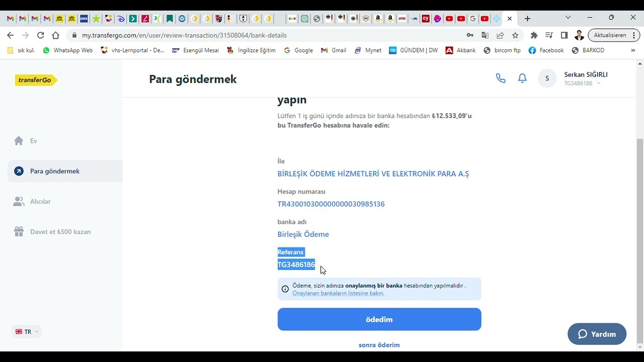Screen dimensions: 644x362
Task: Click the translate page icon
Action: [485, 35]
